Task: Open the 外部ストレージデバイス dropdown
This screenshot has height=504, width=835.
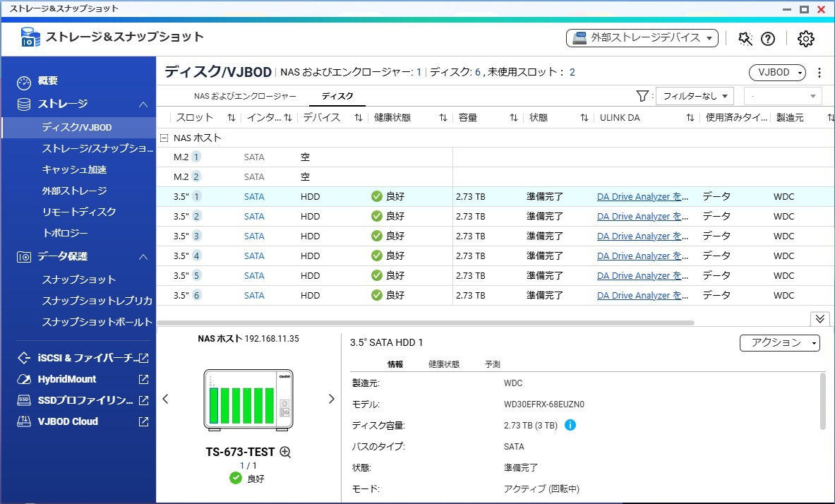Action: [x=642, y=38]
